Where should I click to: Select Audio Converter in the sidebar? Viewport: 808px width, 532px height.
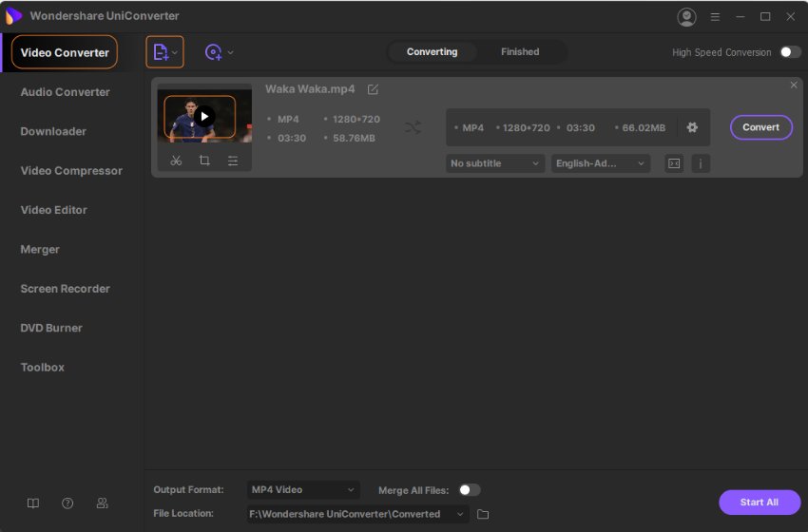tap(65, 92)
